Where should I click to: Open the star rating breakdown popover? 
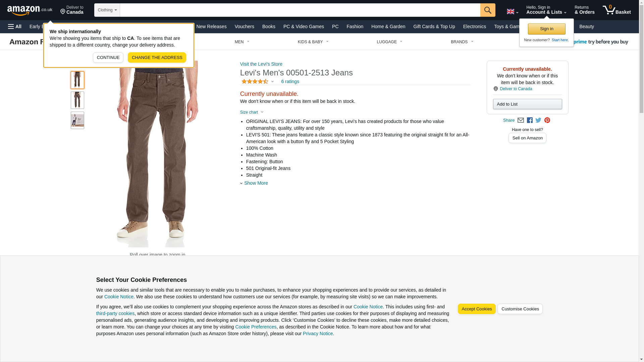(x=258, y=81)
